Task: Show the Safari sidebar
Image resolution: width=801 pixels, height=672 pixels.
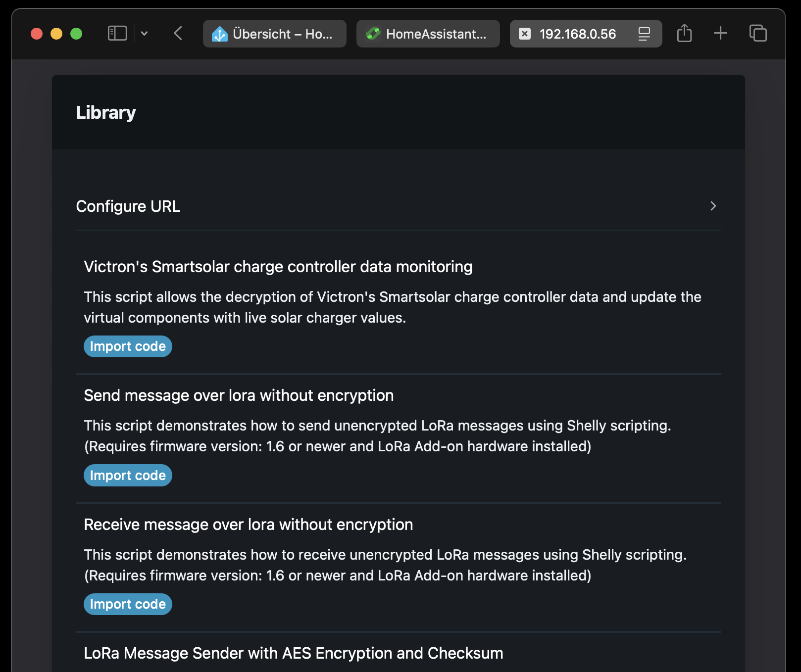Action: point(117,34)
